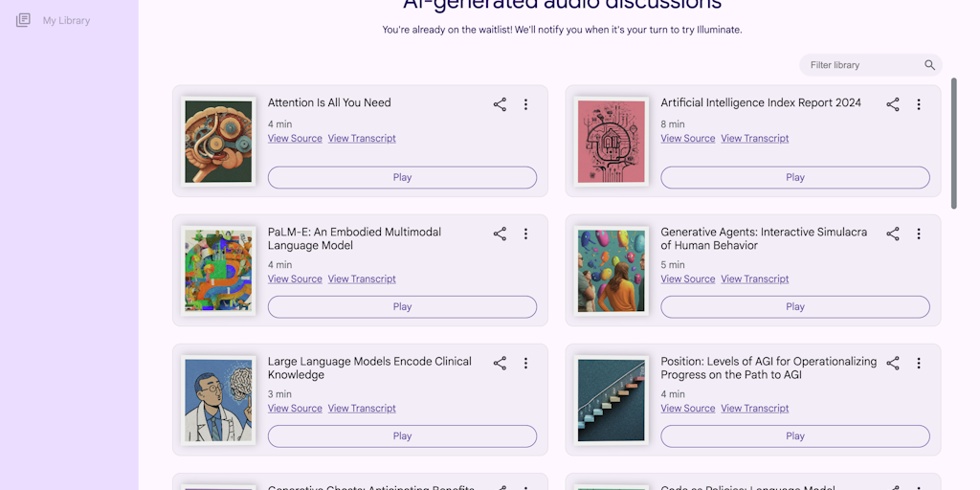
Task: Share the Attention Is All You Need discussion
Action: [500, 104]
